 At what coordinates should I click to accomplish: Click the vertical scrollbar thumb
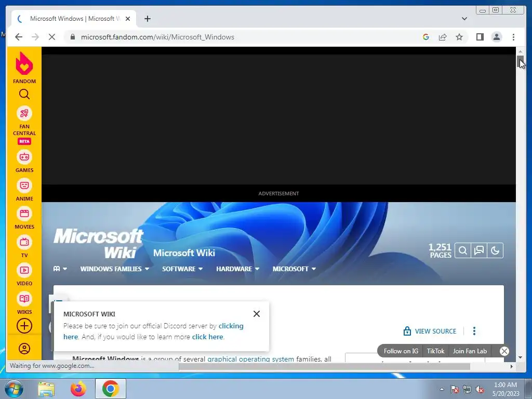coord(520,61)
